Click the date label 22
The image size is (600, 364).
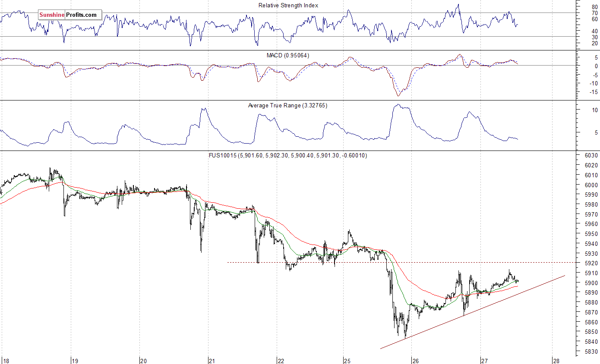[281, 361]
